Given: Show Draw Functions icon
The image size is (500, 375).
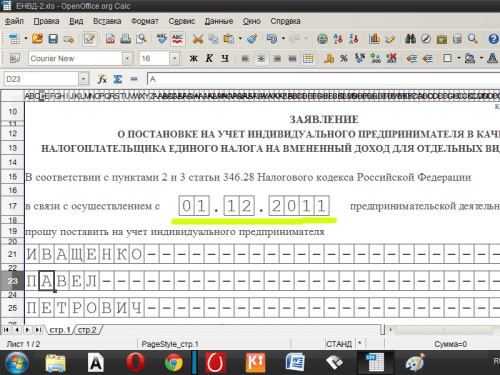Looking at the screenshot, I should (390, 39).
